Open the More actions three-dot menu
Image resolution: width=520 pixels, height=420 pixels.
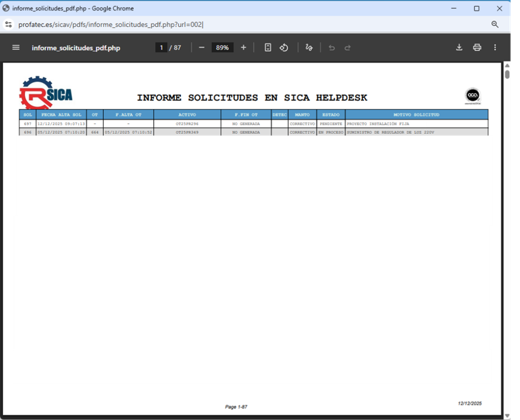(x=495, y=48)
